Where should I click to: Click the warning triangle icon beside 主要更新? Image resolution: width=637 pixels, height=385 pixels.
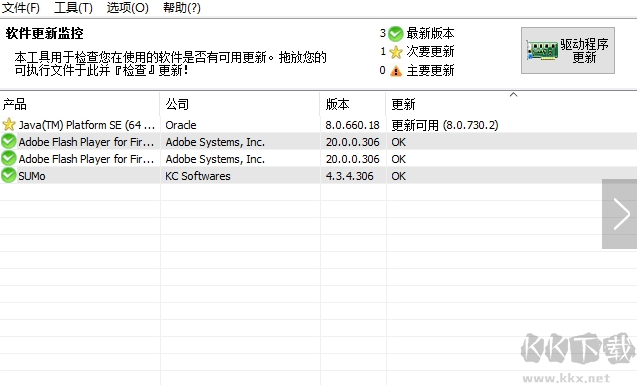point(396,71)
